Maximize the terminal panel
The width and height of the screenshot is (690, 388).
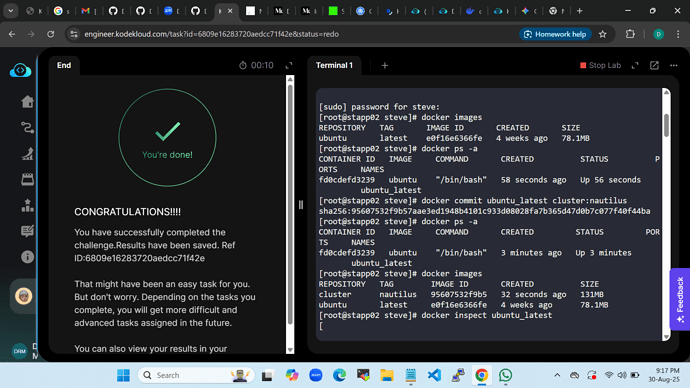[x=635, y=66]
